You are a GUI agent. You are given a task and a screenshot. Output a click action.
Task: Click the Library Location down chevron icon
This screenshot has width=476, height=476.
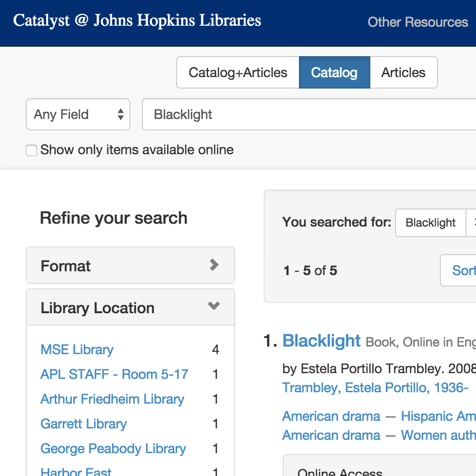(214, 306)
